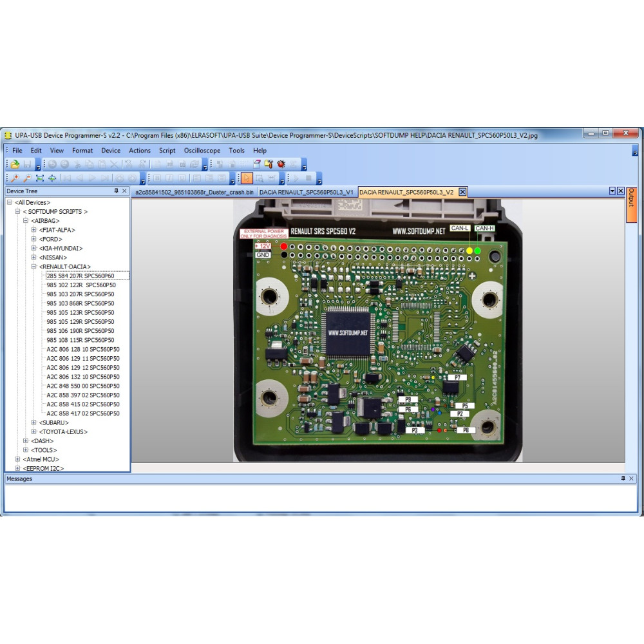Click the Paste clipboard icon
This screenshot has width=644, height=644.
pyautogui.click(x=102, y=164)
